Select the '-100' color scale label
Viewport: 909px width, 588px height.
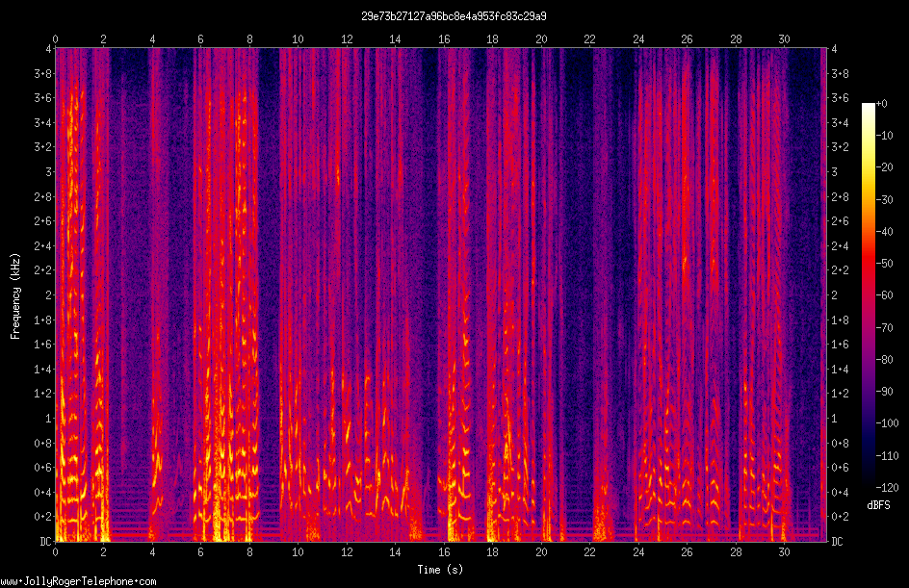click(x=888, y=423)
